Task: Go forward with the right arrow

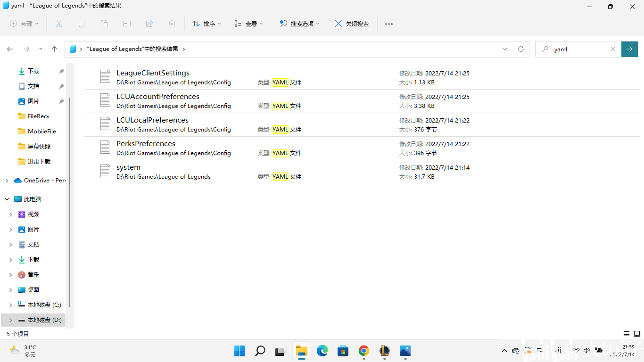Action: (26, 49)
